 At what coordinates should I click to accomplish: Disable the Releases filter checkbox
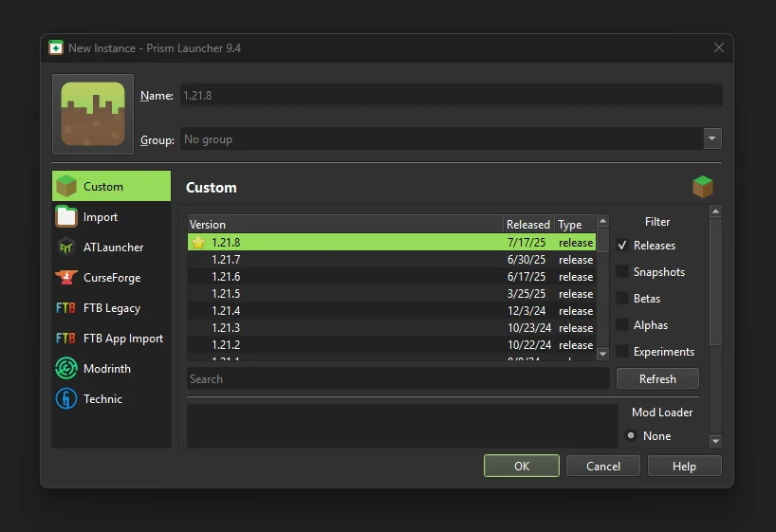pyautogui.click(x=622, y=245)
